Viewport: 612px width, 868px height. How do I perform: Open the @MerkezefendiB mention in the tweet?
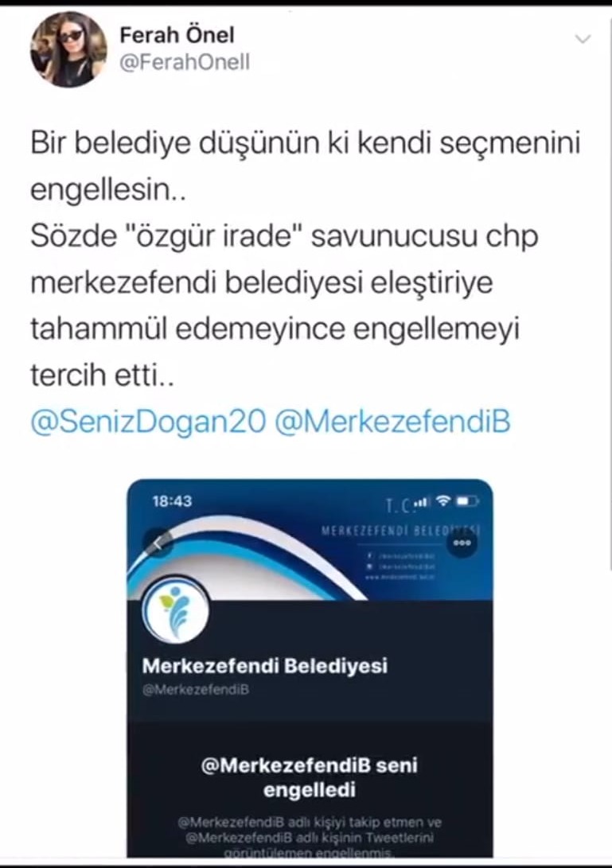tap(392, 422)
